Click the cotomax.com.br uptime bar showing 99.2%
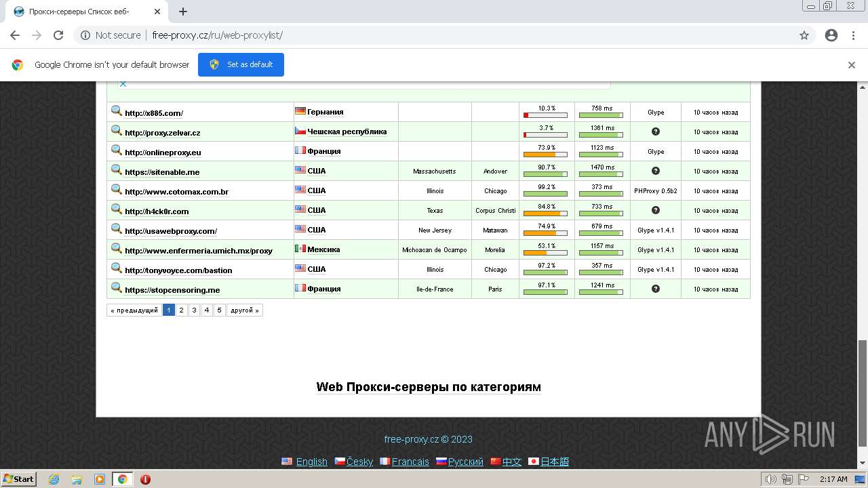The image size is (868, 488). click(x=545, y=194)
